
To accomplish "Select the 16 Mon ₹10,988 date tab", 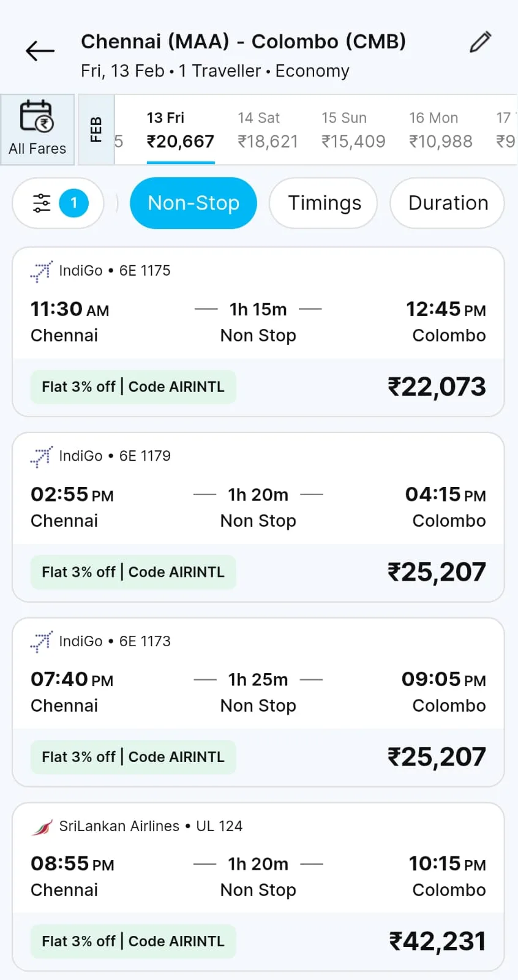I will [x=440, y=130].
